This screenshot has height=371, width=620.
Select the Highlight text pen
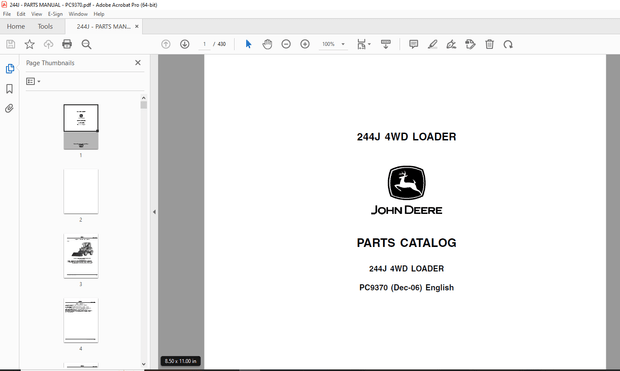pyautogui.click(x=433, y=44)
